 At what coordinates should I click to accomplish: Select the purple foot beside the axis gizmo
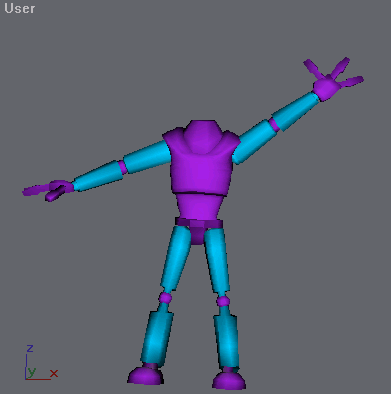click(x=146, y=374)
